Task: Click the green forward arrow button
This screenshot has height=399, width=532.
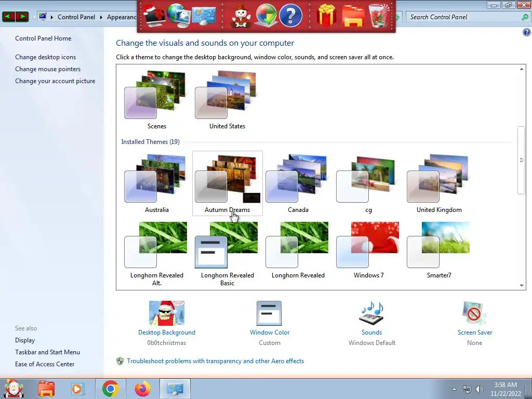Action: tap(22, 16)
